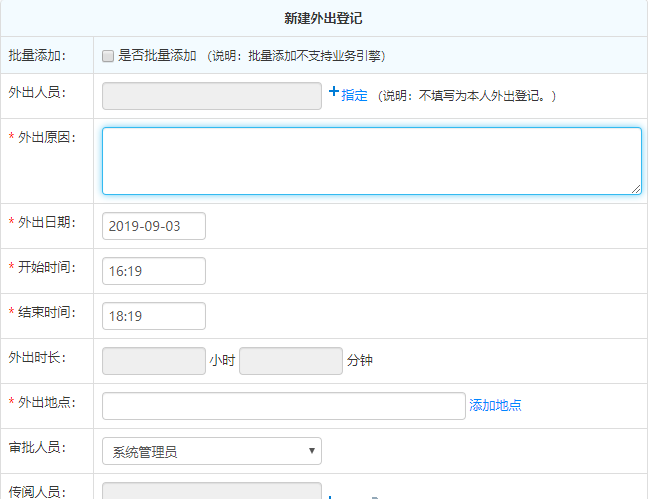Image resolution: width=649 pixels, height=499 pixels.
Task: Click the blue plus icon beside 指定
Action: coord(334,92)
